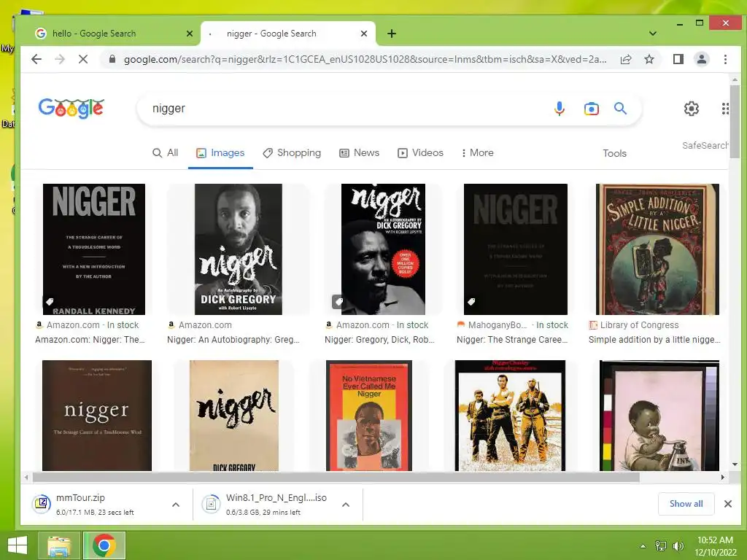Click the blue magnifier search button
Image resolution: width=747 pixels, height=560 pixels.
click(x=620, y=109)
